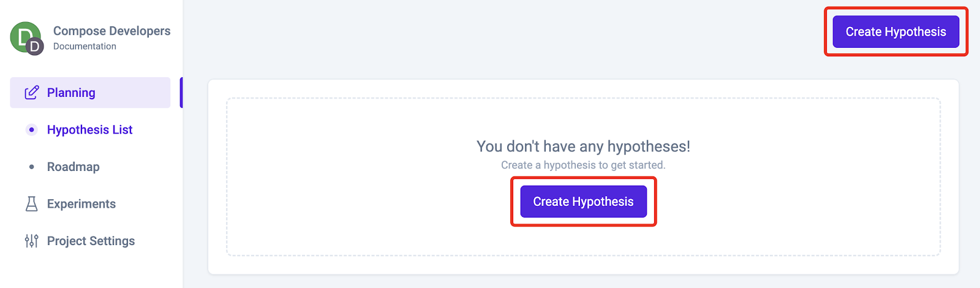Select Hypothesis List in the sidebar
Image resolution: width=980 pixels, height=288 pixels.
[89, 130]
